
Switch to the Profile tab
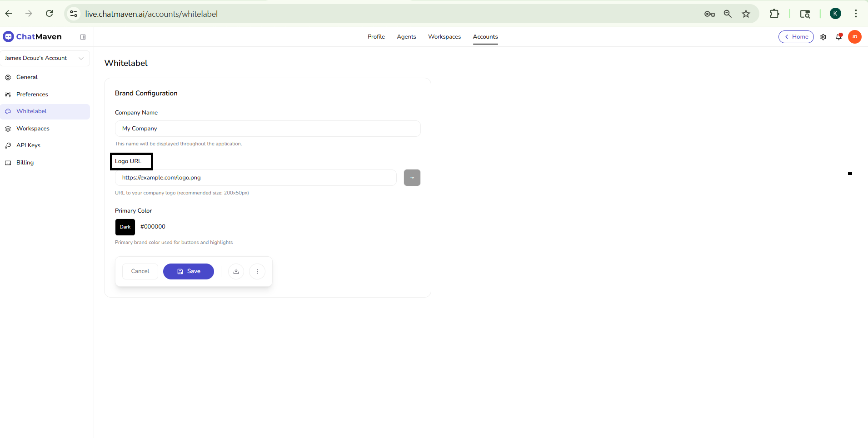[x=376, y=37]
